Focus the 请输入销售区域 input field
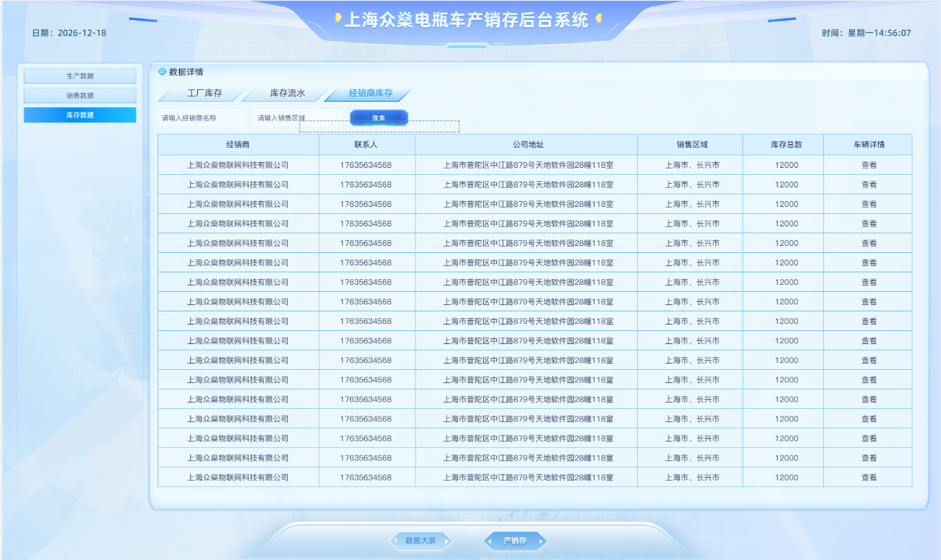This screenshot has height=560, width=941. [298, 118]
